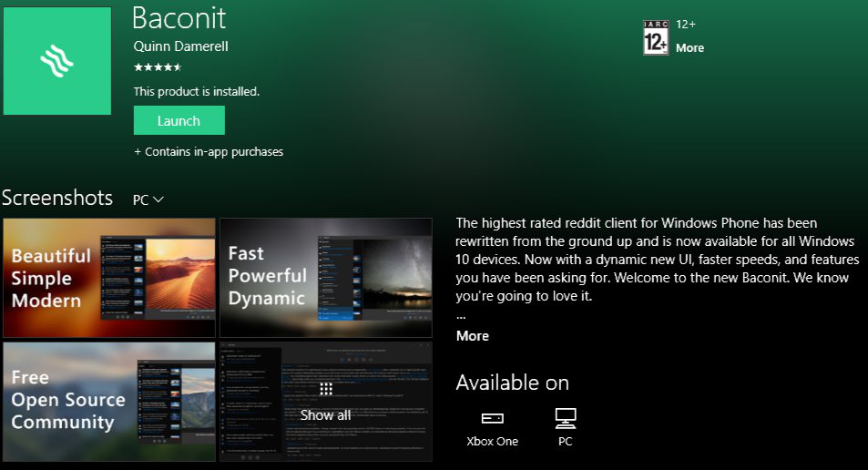
Task: Expand description with the More link
Action: click(472, 336)
